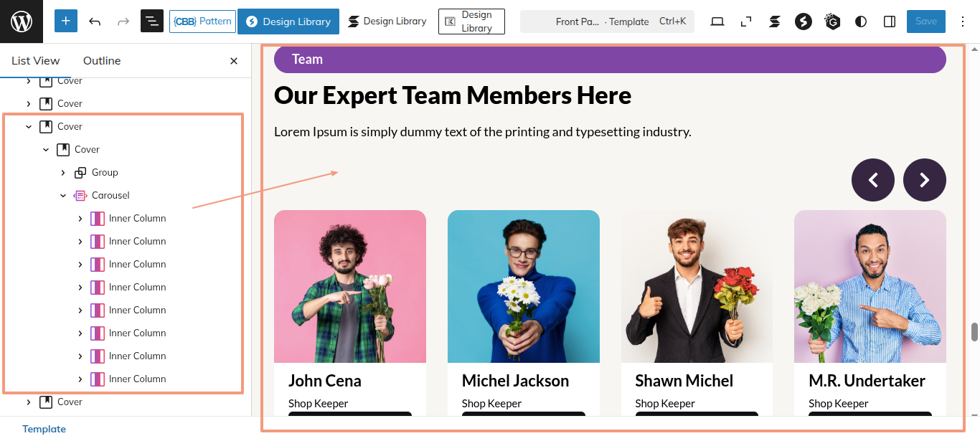This screenshot has width=980, height=441.
Task: Open the laptop View preview icon
Action: (717, 22)
